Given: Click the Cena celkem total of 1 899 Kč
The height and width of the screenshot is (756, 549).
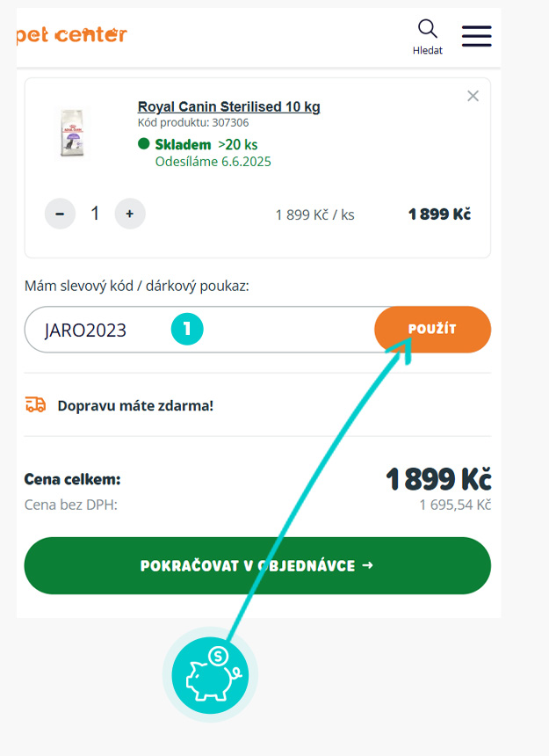Looking at the screenshot, I should click(437, 479).
